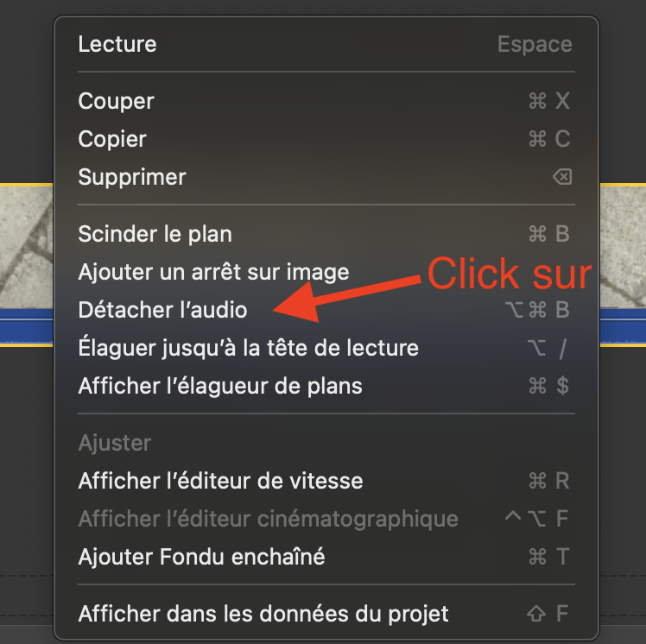Select Élaguer jusqu'à la tête de lecture
The image size is (646, 644).
pyautogui.click(x=248, y=348)
